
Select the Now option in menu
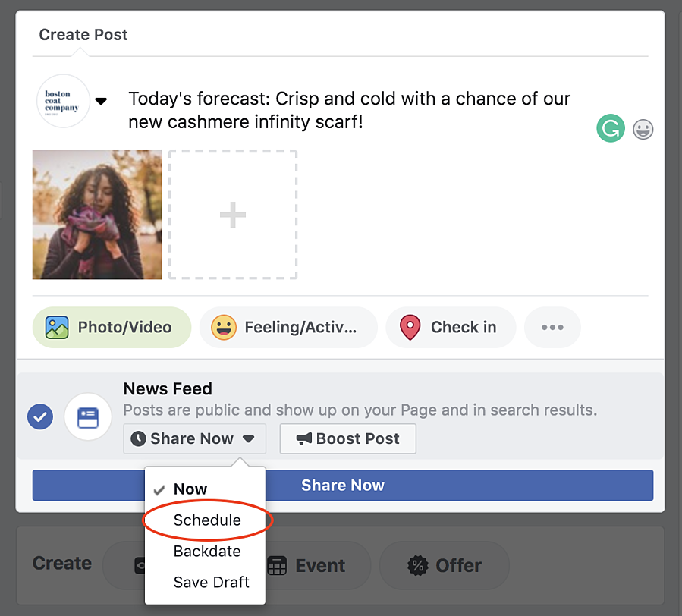point(190,489)
